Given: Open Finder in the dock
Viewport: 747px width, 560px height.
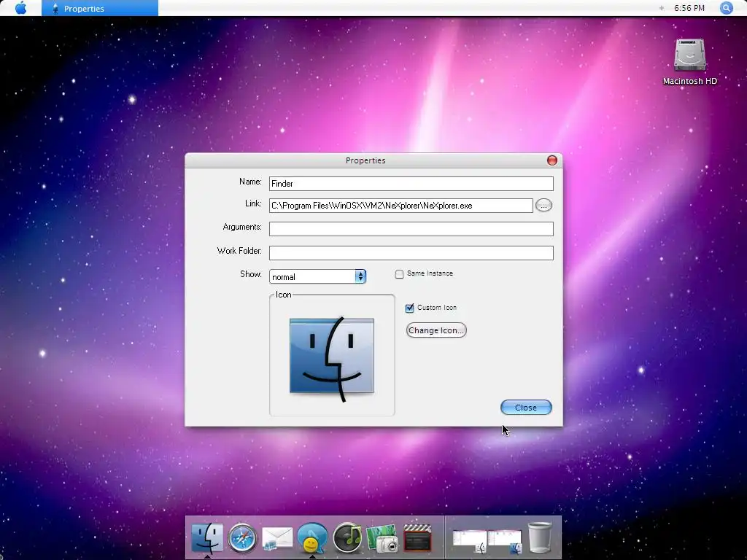Looking at the screenshot, I should tap(206, 537).
